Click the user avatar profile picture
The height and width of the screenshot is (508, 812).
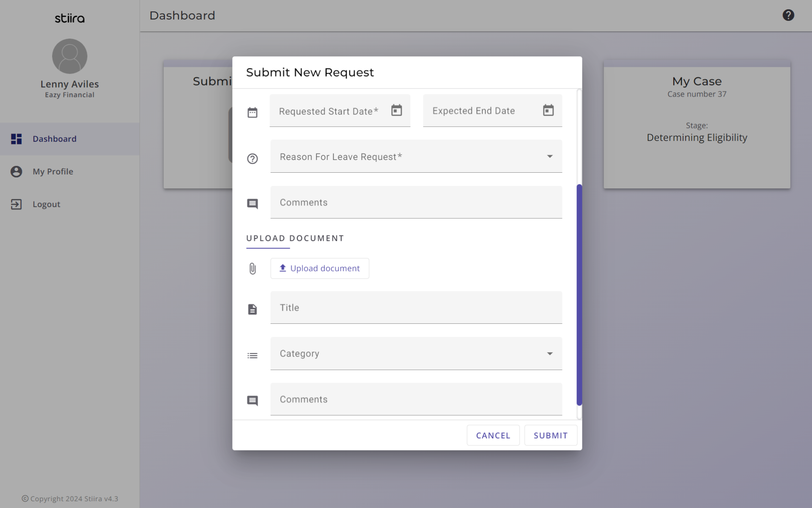coord(69,56)
